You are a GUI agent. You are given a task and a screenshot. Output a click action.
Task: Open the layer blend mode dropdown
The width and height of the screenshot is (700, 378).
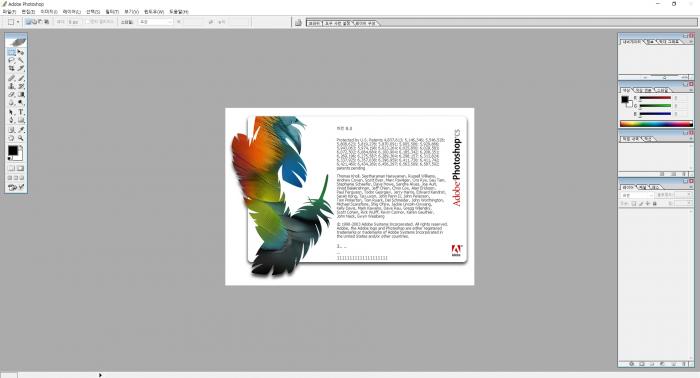[637, 195]
